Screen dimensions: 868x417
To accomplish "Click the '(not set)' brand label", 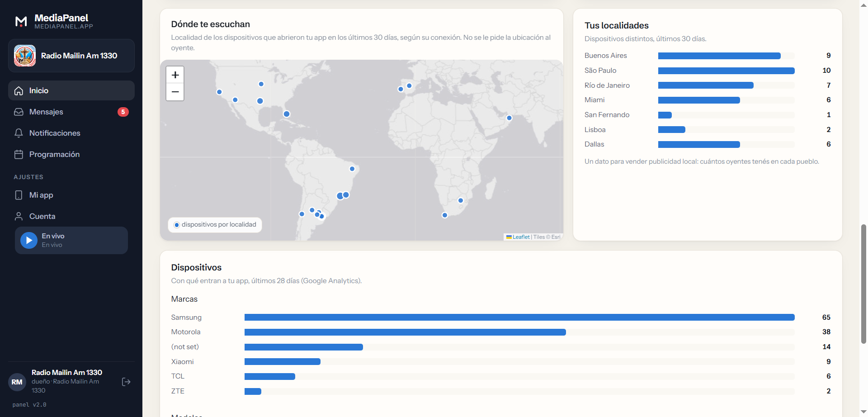I will tap(185, 347).
